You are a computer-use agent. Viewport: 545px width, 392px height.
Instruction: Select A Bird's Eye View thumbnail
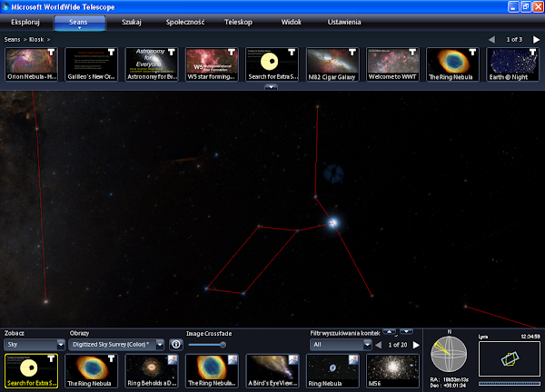tap(272, 371)
